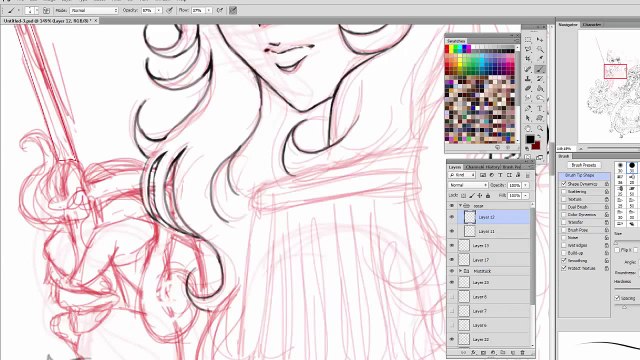The height and width of the screenshot is (360, 640).
Task: Click the Navigator tab
Action: (x=568, y=25)
